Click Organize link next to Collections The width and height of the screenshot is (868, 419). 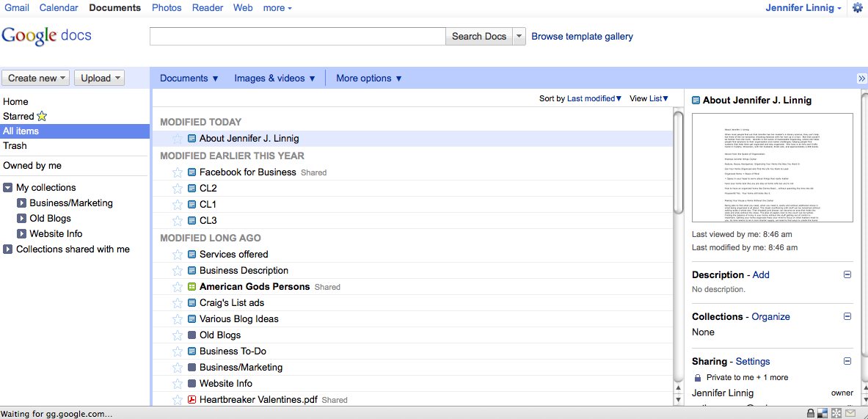(x=770, y=316)
